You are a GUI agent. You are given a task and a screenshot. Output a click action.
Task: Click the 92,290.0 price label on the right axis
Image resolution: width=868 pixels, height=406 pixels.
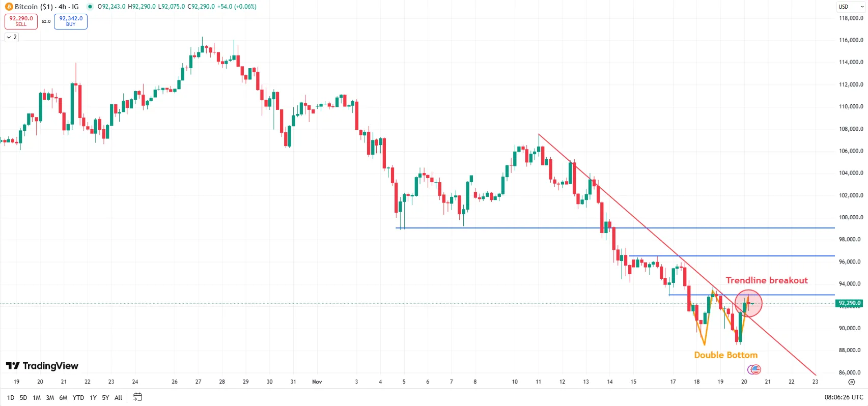click(x=849, y=302)
